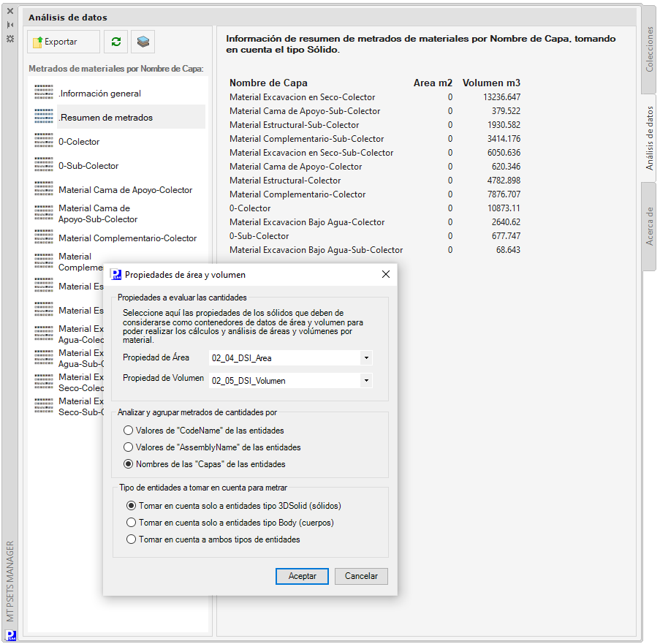Viewport: 660px width, 644px height.
Task: Open palette properties gear icon
Action: tap(10, 39)
